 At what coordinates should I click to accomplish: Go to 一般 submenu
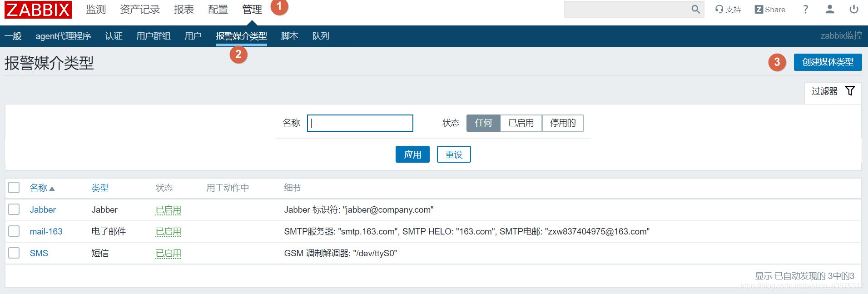pos(14,36)
